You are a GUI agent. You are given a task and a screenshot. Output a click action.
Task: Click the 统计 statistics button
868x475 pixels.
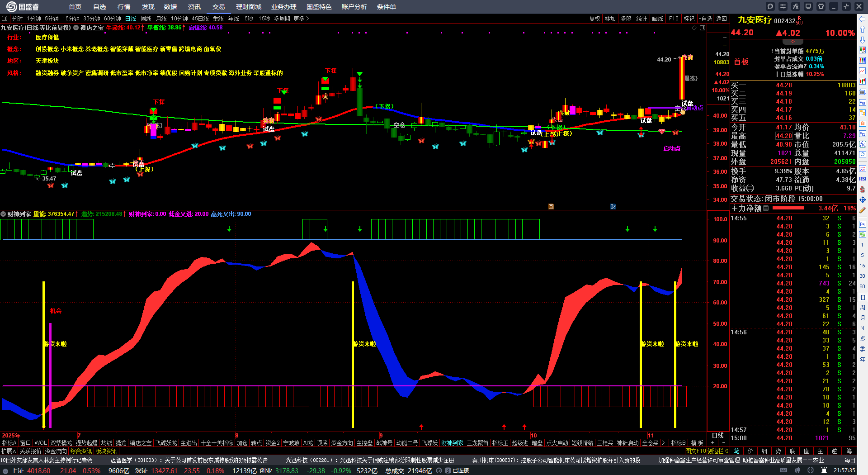(x=642, y=19)
